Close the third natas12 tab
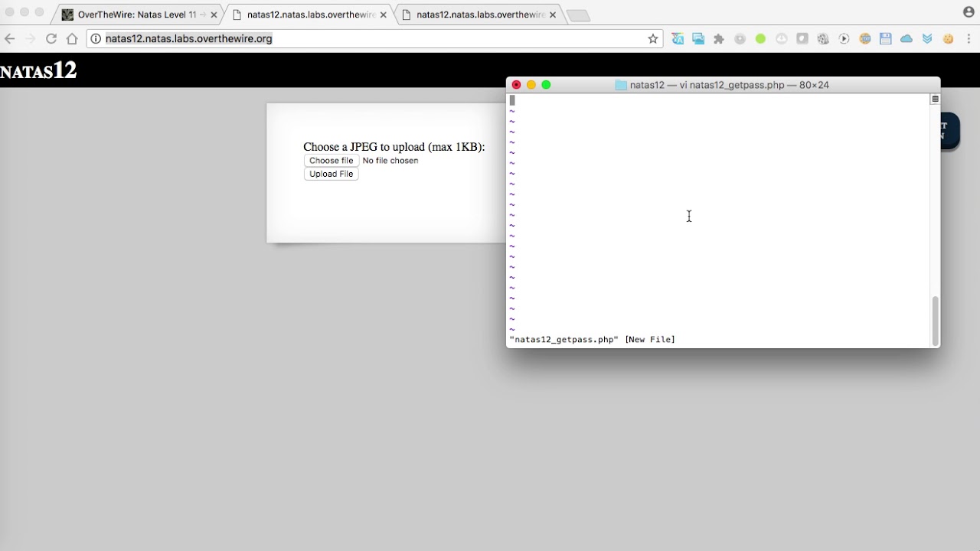The height and width of the screenshot is (551, 980). pos(553,15)
